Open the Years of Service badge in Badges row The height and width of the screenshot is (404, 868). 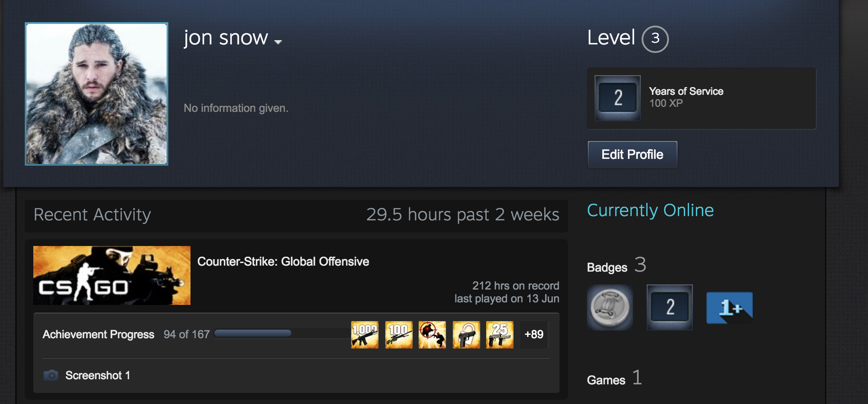tap(670, 307)
